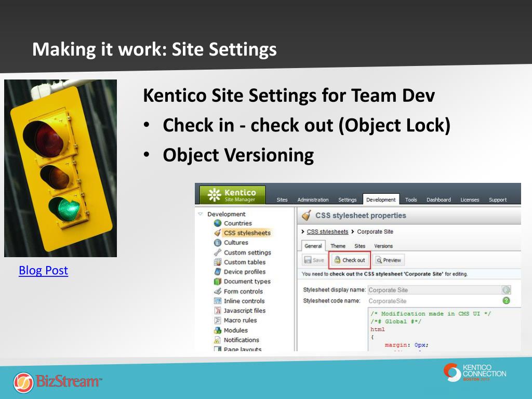
Task: Select Countries in the Development tree
Action: click(x=238, y=223)
